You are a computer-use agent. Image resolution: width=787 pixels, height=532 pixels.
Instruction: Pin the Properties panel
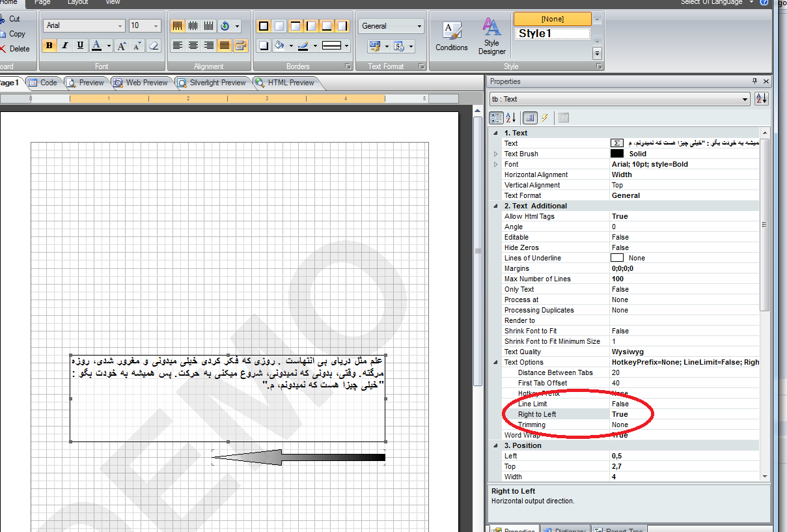coord(754,81)
